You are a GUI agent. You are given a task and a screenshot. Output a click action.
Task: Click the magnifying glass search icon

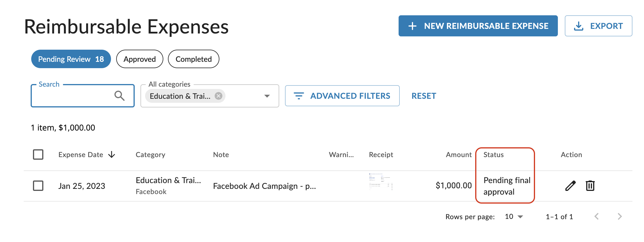[x=119, y=96]
